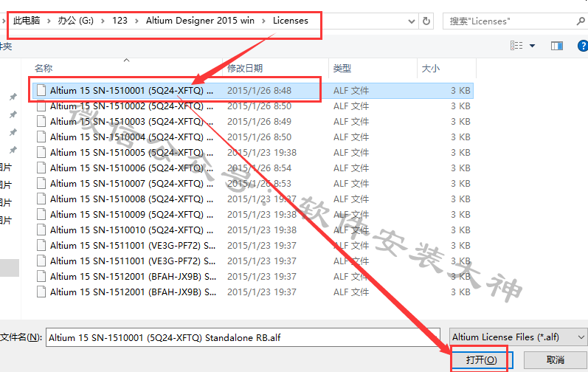Select Altium 15 SN-1510001 file name
The width and height of the screenshot is (588, 372).
pos(131,91)
